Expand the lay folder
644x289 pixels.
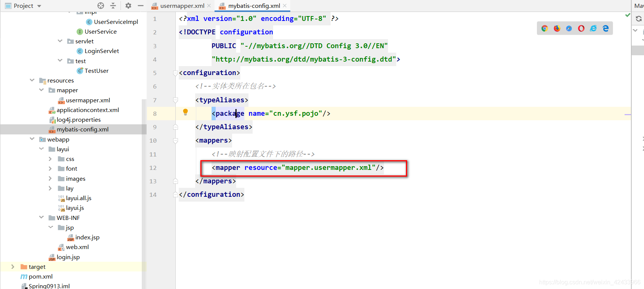pos(50,188)
